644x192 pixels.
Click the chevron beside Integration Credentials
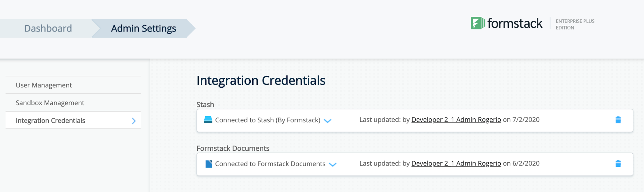click(133, 120)
